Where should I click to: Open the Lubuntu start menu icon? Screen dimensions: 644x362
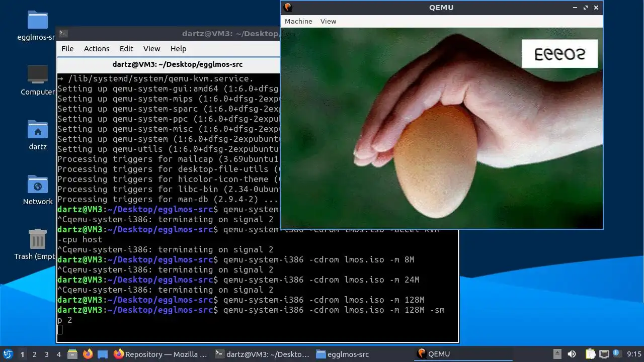[x=8, y=354]
